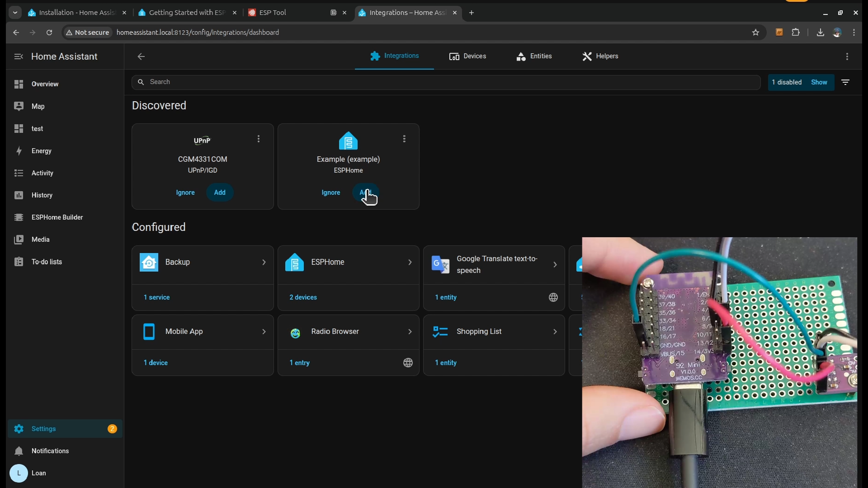Expand the Mobile App integration

(x=203, y=332)
